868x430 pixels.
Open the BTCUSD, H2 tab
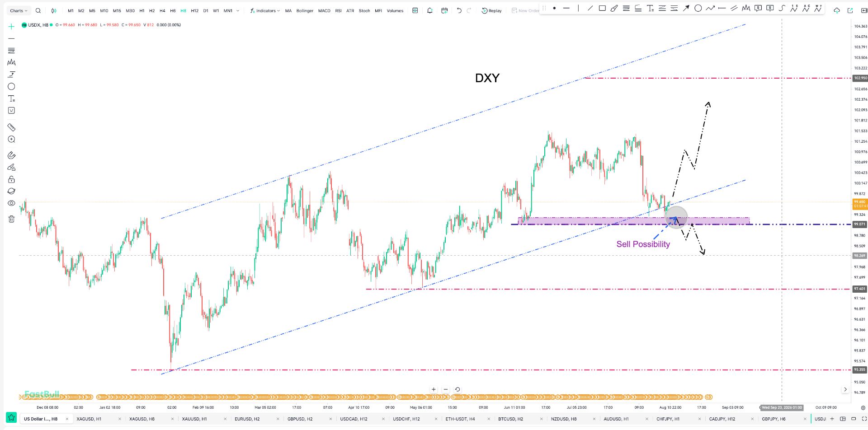point(511,419)
